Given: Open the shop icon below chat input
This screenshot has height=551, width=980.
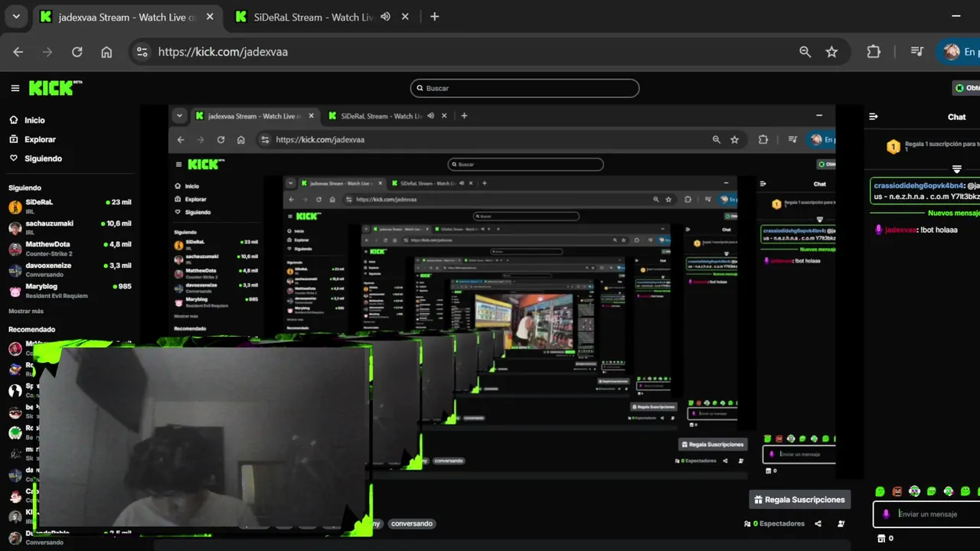Looking at the screenshot, I should coord(880,538).
